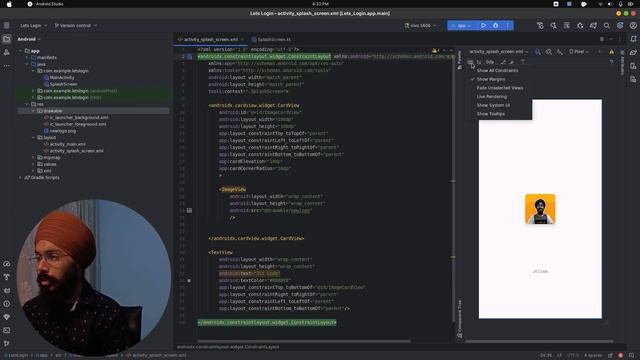The width and height of the screenshot is (640, 360).
Task: Open MainActivity in project tree
Action: pos(59,78)
